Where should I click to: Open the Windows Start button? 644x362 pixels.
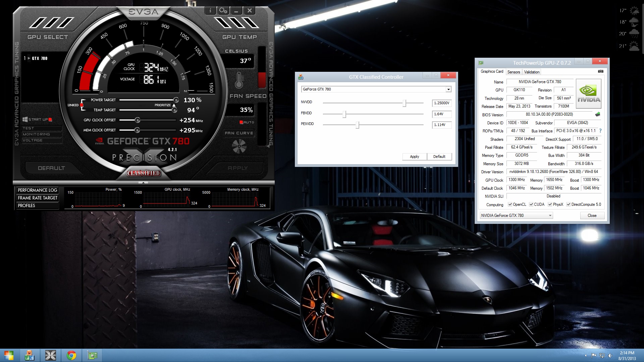tap(9, 355)
